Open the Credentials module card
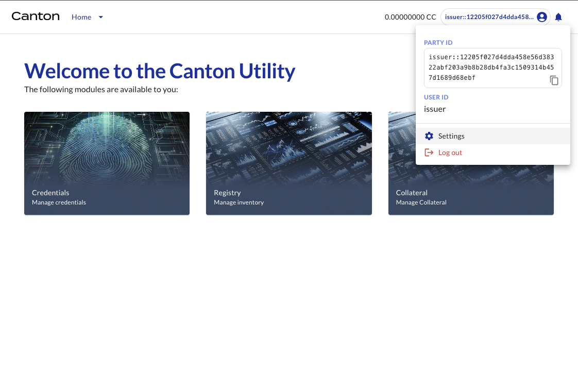 (107, 163)
